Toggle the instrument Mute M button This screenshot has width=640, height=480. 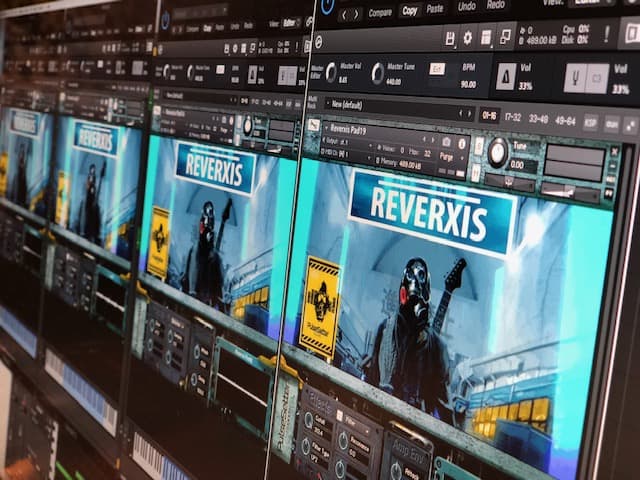(x=476, y=172)
